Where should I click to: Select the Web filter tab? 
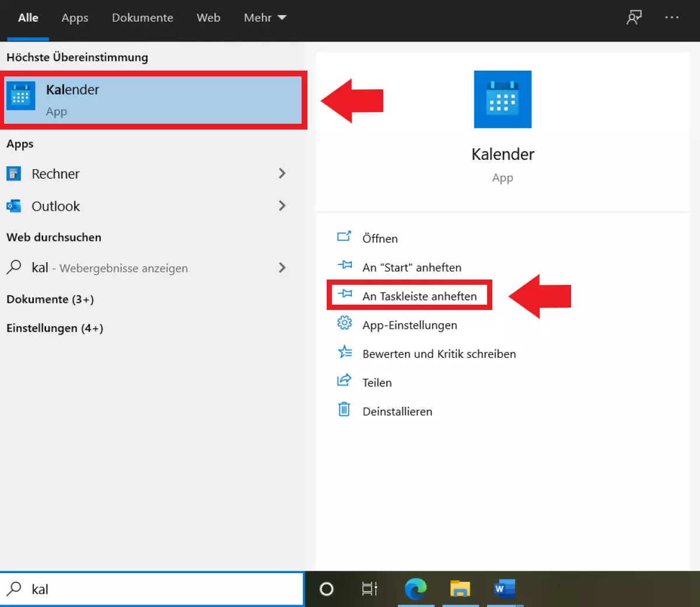[208, 18]
